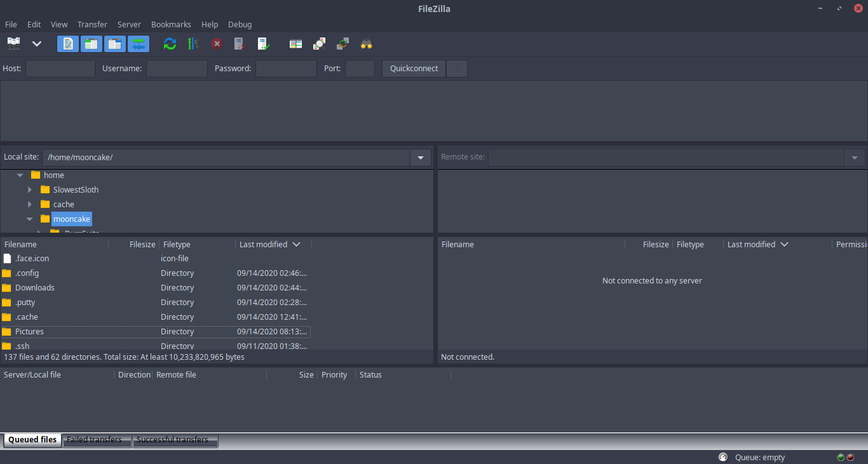Click the red activity LED in status bar
The height and width of the screenshot is (464, 868).
point(850,457)
